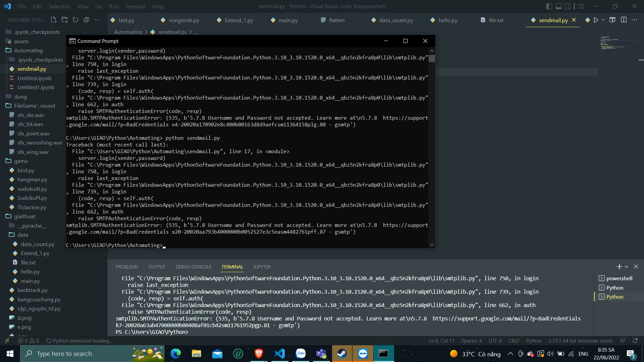Open the data_count.py editor tab
The width and height of the screenshot is (644, 362).
(x=396, y=20)
